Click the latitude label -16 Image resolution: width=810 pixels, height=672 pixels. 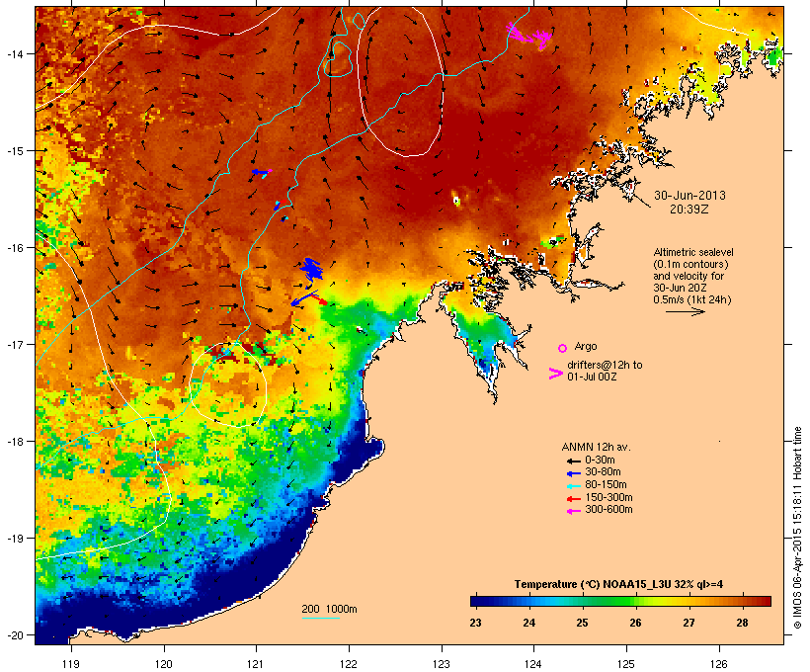(15, 248)
